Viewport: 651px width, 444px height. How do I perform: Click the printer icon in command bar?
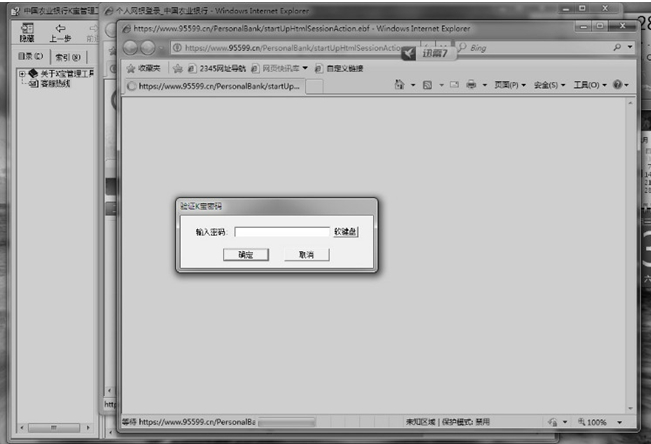[471, 86]
